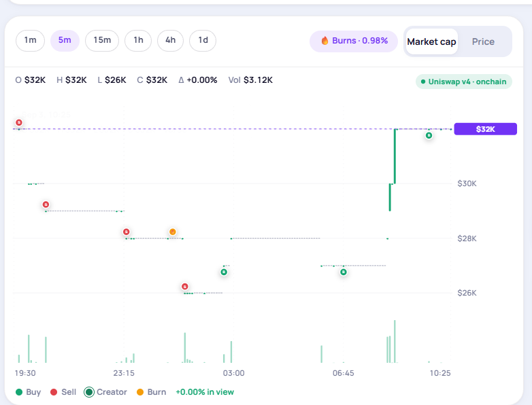Click the Low value L $26K
The image size is (532, 405).
[x=112, y=80]
